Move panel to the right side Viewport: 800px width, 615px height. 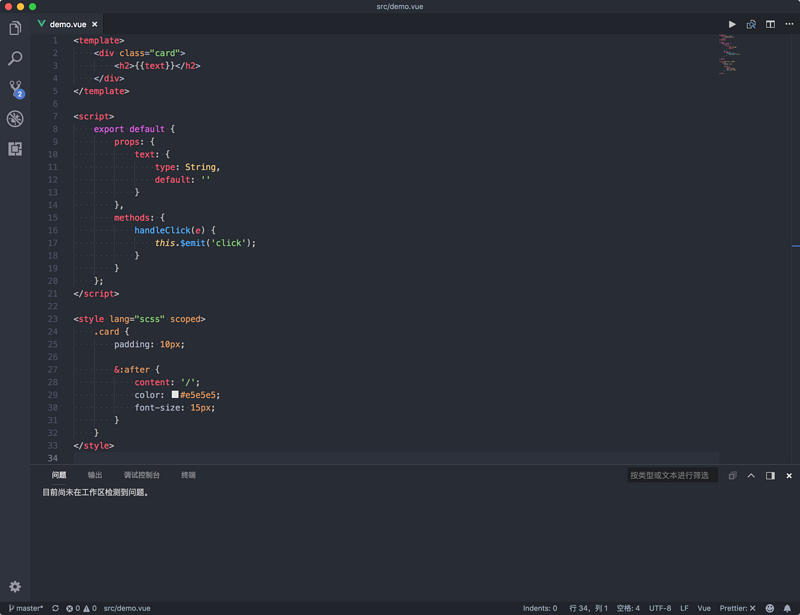point(770,475)
